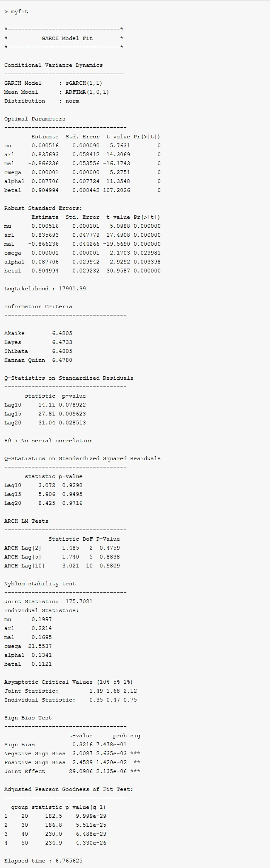This screenshot has height=868, width=270.
Task: Click the 'GARCH Model Fit' title text
Action: coord(67,38)
